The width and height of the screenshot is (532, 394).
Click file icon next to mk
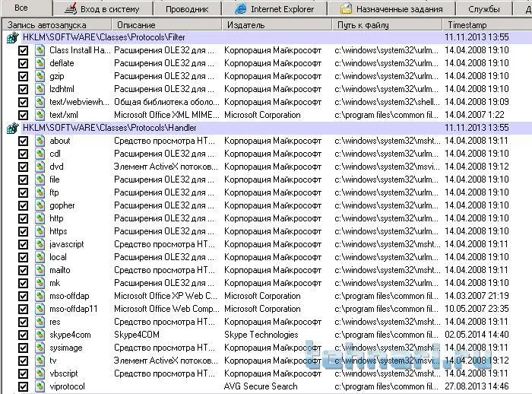point(40,283)
